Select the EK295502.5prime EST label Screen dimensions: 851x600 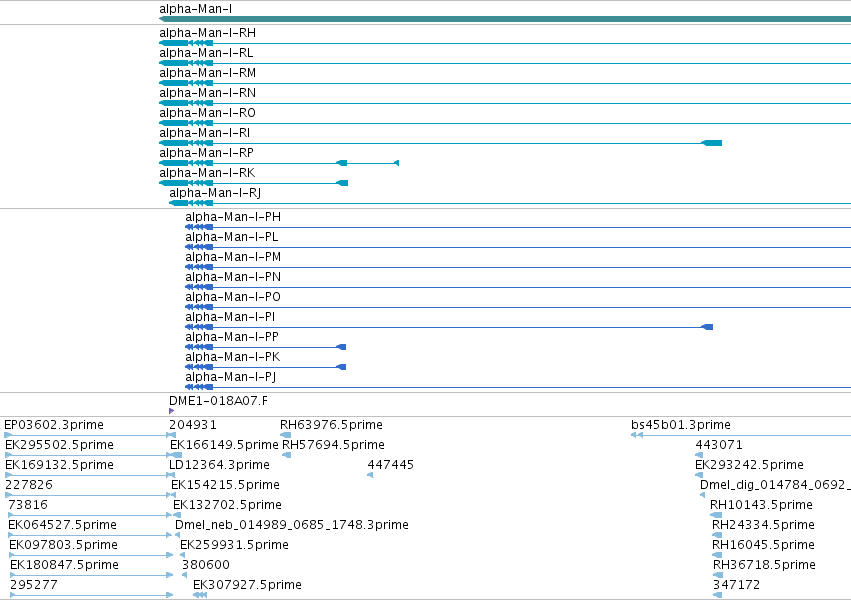59,445
